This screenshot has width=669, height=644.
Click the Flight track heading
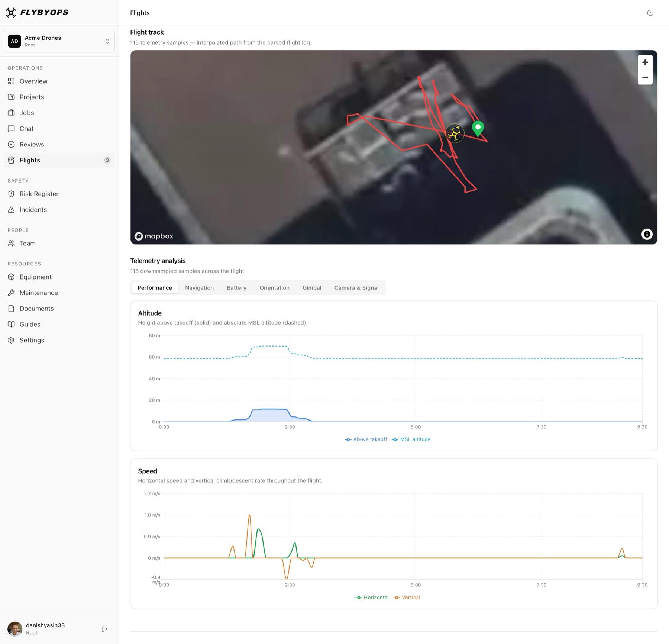(x=147, y=32)
